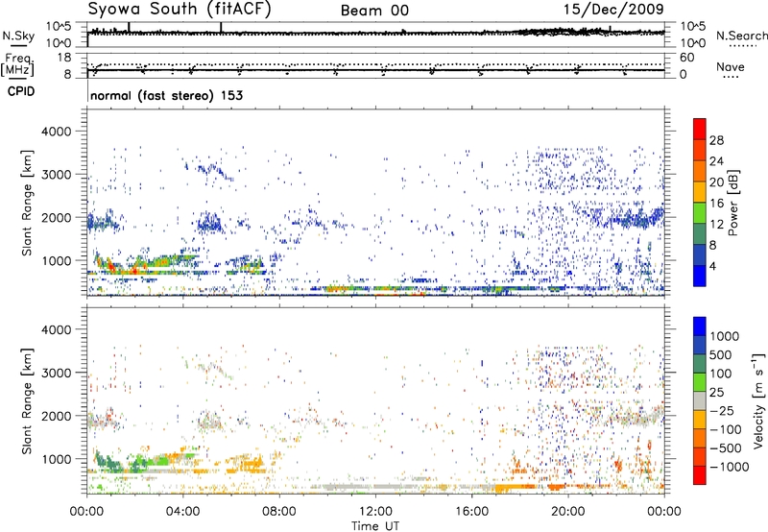Click the '-100' Velocity colorbar label

(725, 429)
